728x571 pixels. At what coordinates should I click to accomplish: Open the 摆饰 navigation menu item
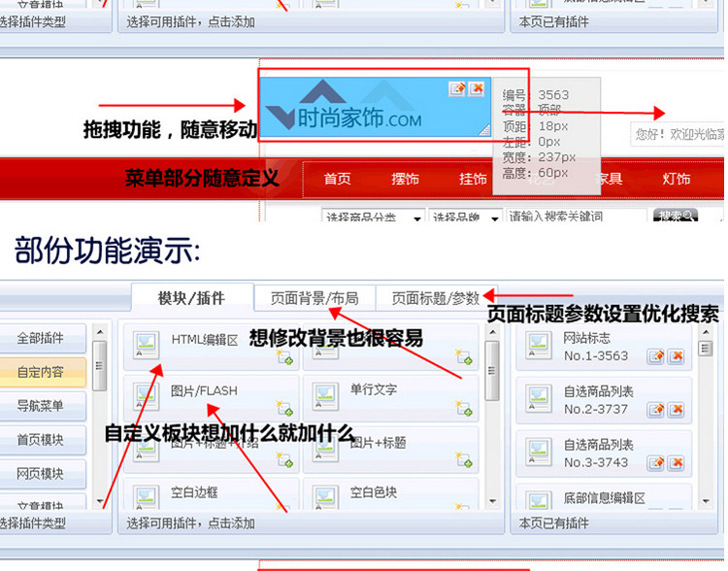[405, 179]
